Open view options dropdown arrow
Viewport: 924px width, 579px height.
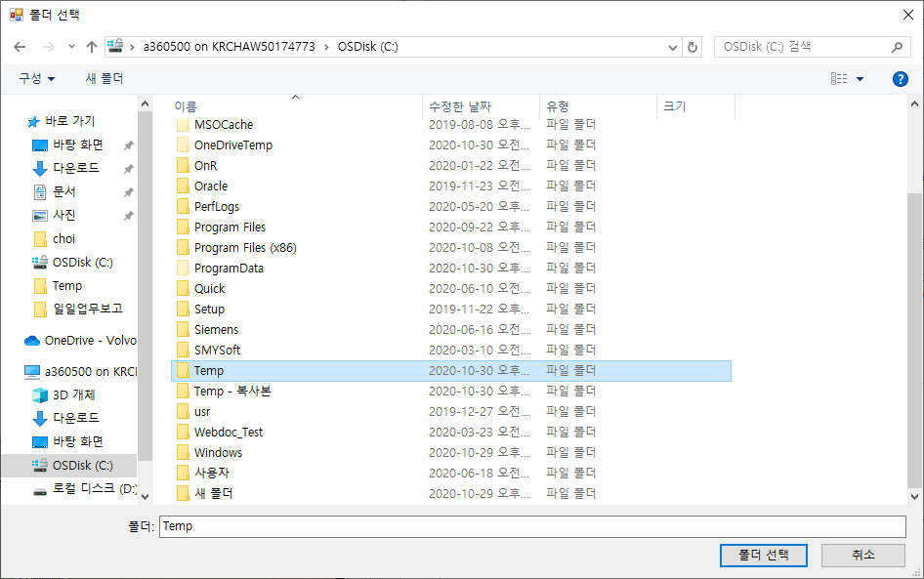[x=860, y=79]
